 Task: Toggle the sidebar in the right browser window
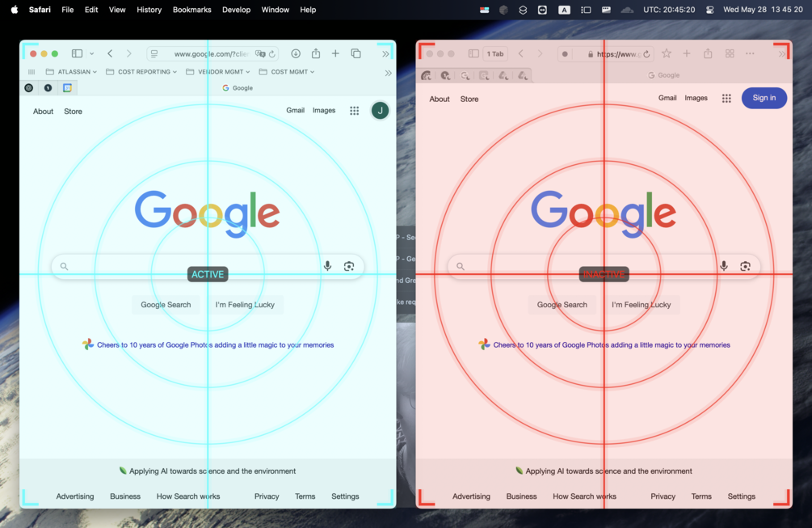click(473, 53)
